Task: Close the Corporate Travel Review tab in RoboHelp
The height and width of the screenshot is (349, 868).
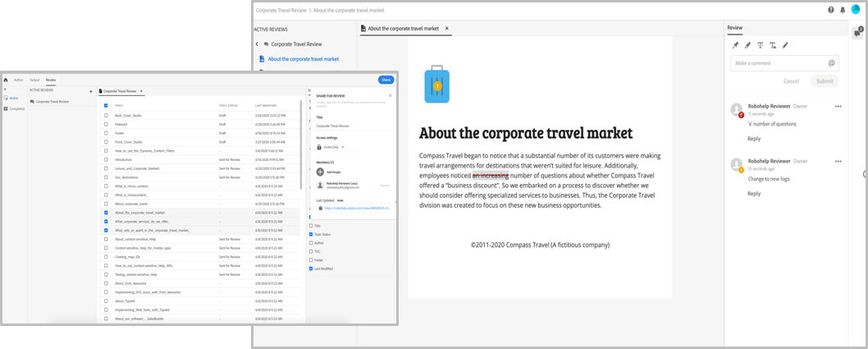Action: coord(141,91)
